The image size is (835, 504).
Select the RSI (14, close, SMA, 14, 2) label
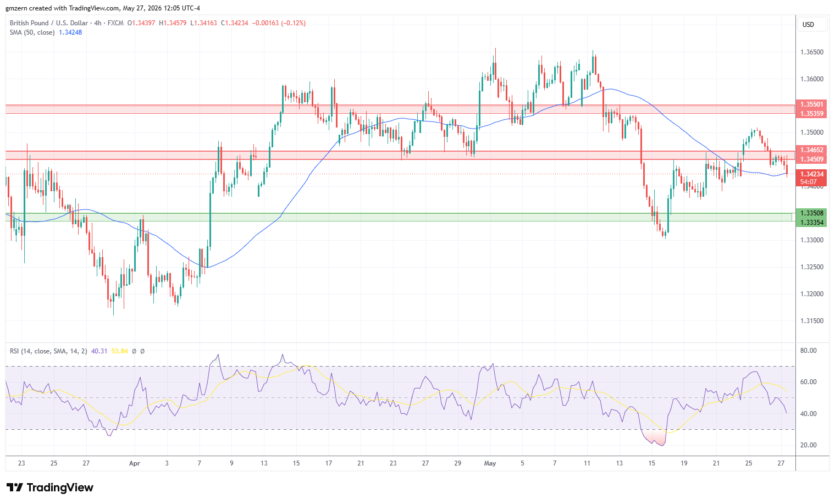point(48,351)
